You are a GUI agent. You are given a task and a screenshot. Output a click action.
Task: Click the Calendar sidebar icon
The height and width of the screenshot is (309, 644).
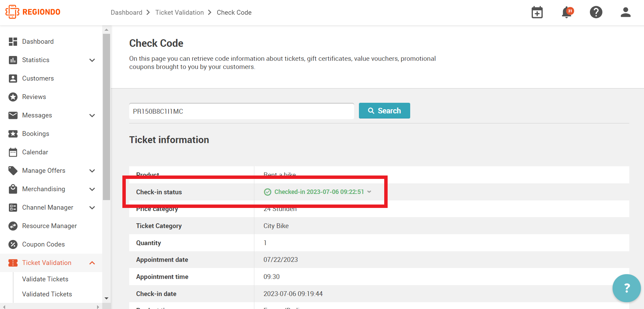click(x=13, y=152)
